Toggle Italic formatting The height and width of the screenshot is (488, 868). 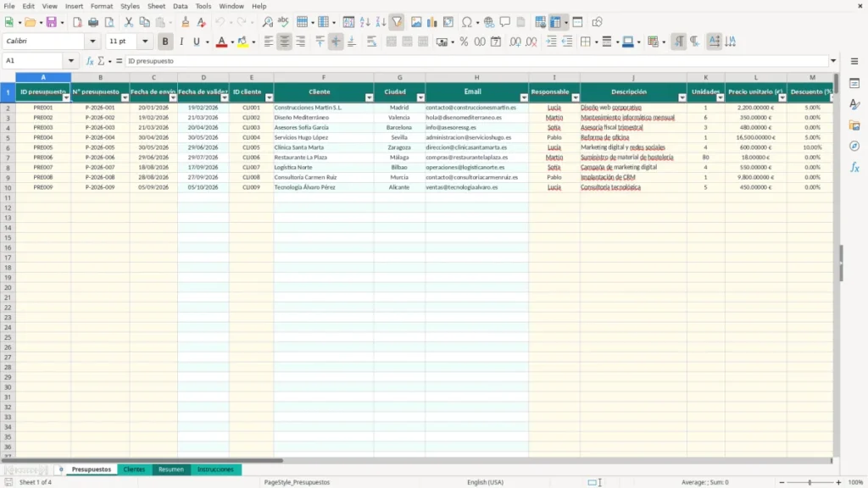181,42
